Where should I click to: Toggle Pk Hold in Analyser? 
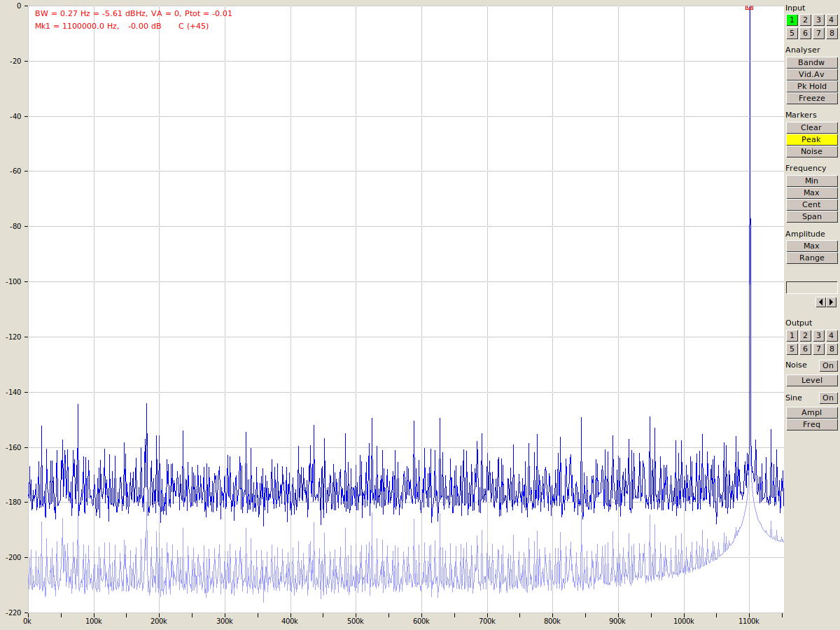click(811, 86)
